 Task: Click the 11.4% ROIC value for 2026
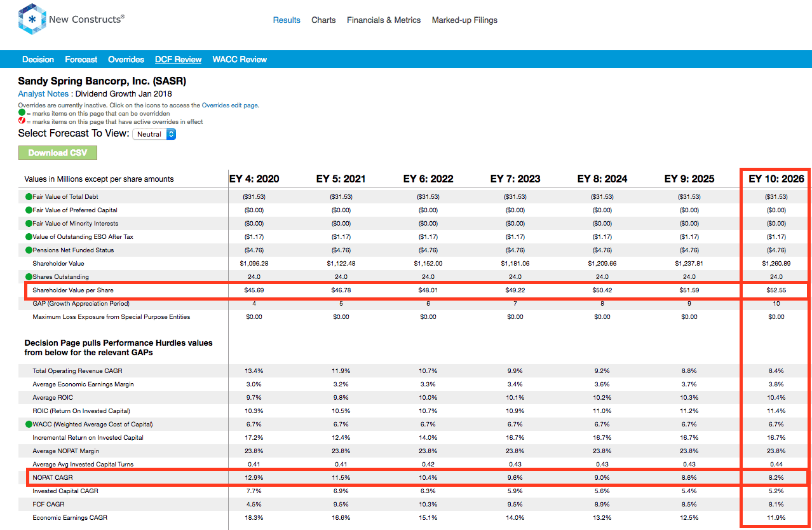point(776,411)
